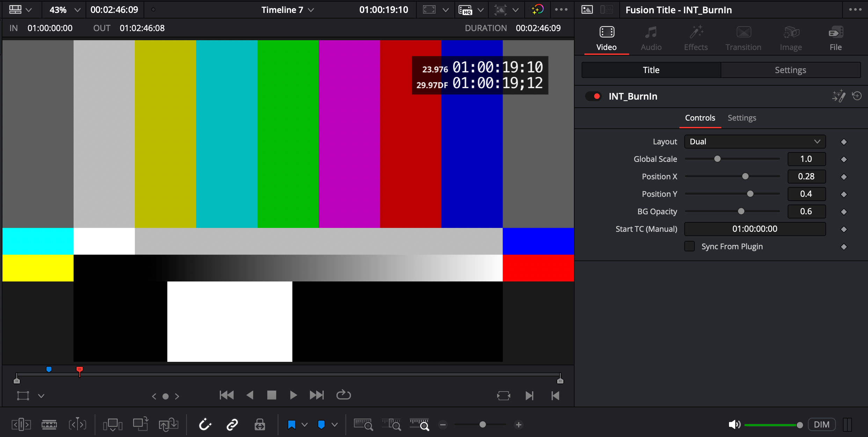
Task: Click the Position X slider handle
Action: tap(745, 177)
